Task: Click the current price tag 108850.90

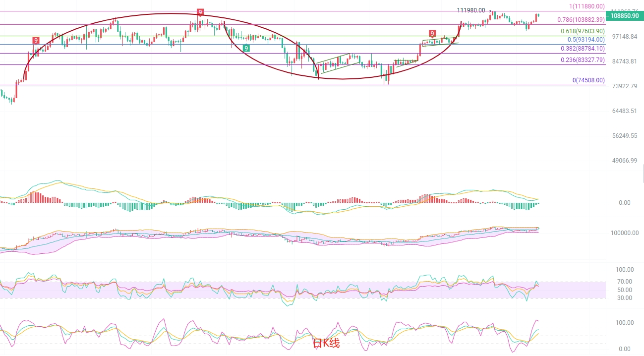Action: tap(624, 16)
